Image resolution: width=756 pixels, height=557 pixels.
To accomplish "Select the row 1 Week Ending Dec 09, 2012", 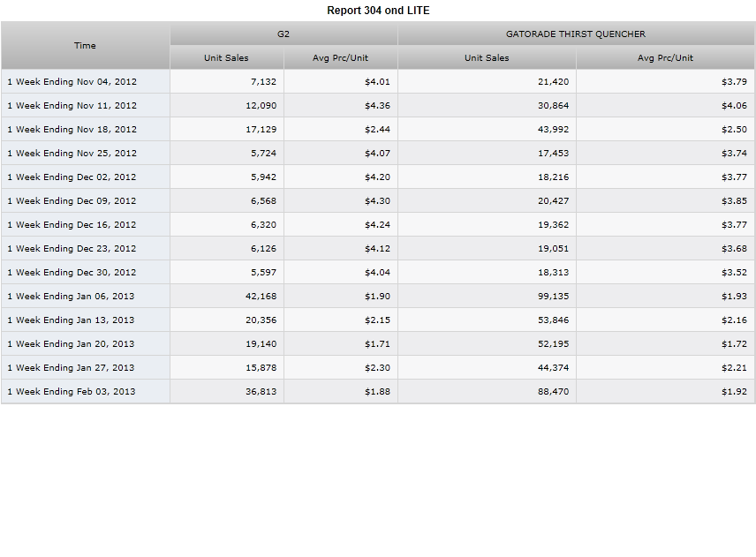I will pos(378,200).
